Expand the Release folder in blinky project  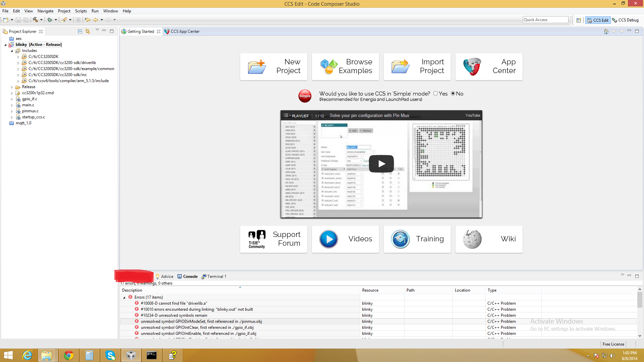coord(13,87)
